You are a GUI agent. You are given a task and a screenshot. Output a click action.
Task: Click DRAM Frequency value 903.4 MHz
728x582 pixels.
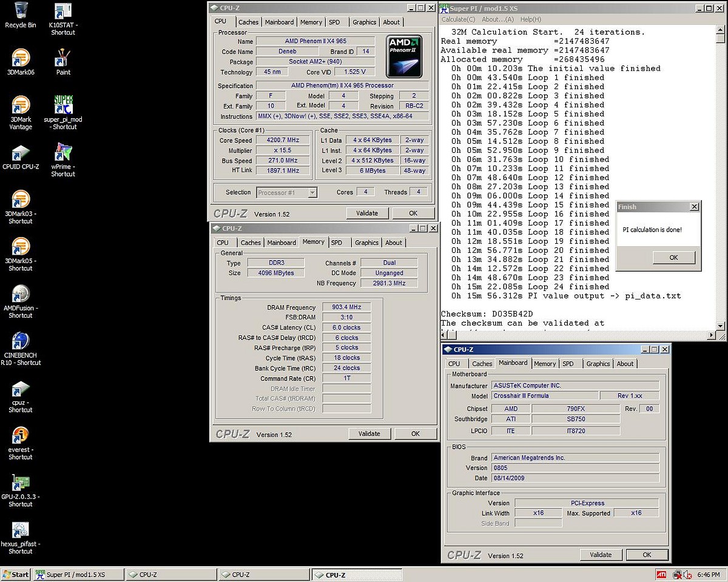coord(346,307)
